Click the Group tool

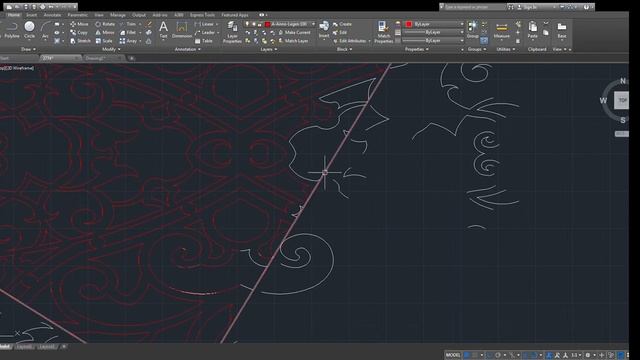pos(473,30)
